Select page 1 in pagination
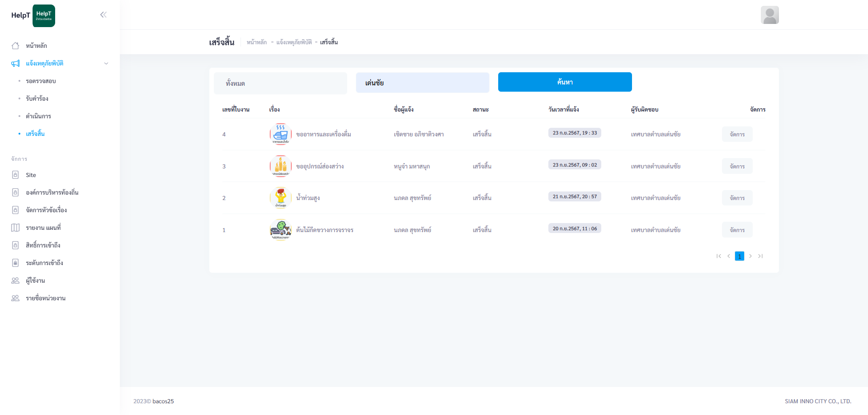Viewport: 868px width, 415px height. (740, 256)
